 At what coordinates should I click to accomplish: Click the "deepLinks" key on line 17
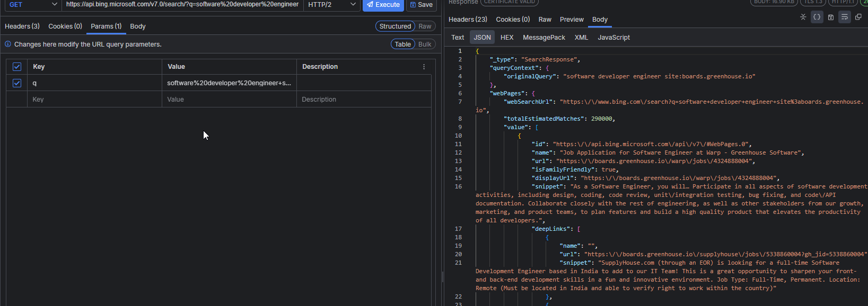pyautogui.click(x=551, y=229)
